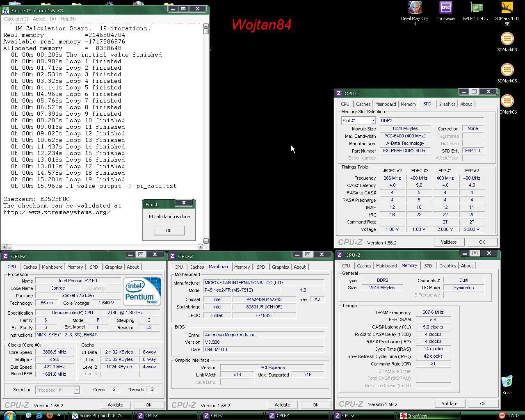The height and width of the screenshot is (420, 525).
Task: Click the Intel Pentium inside logo
Action: [142, 291]
